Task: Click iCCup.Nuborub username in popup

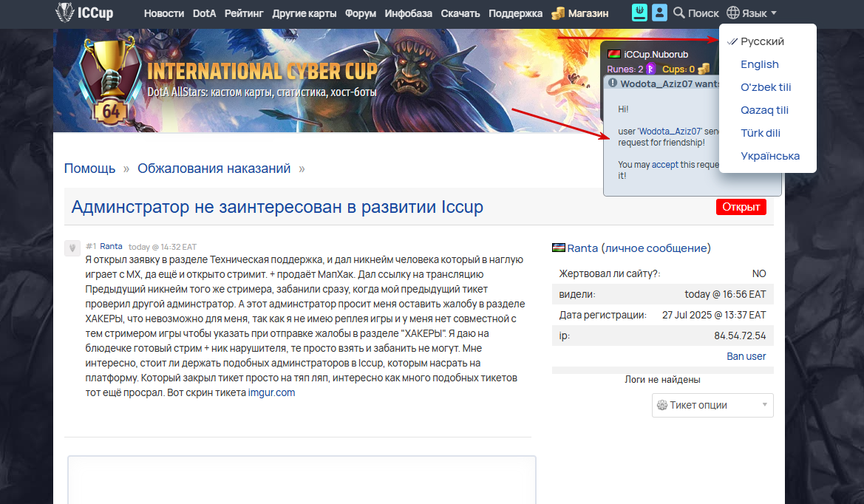Action: click(x=656, y=55)
